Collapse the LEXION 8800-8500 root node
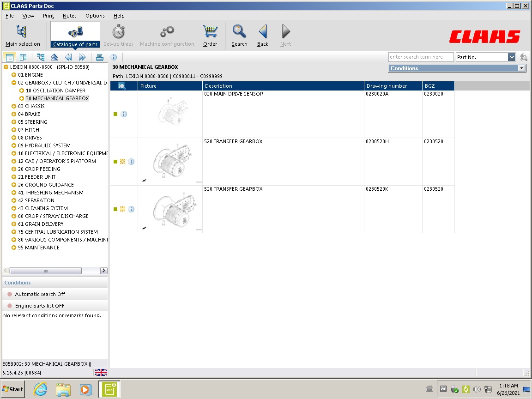The width and height of the screenshot is (532, 399). (6, 67)
